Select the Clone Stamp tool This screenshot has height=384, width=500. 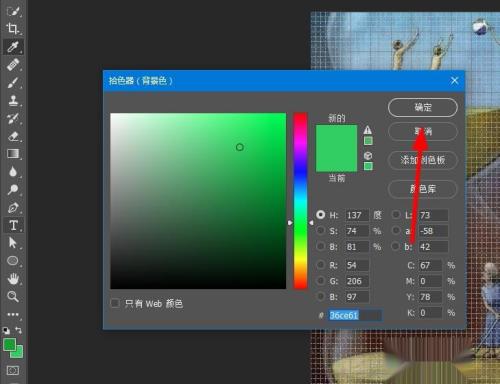(x=13, y=101)
